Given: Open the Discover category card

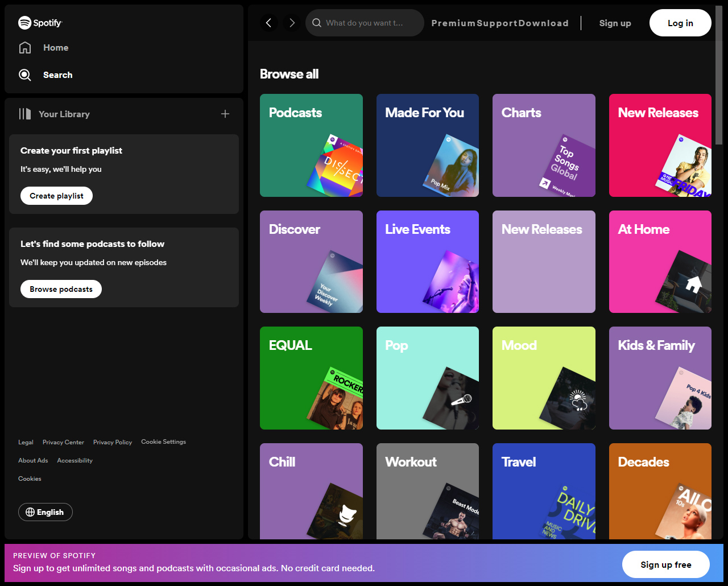Looking at the screenshot, I should 311,262.
